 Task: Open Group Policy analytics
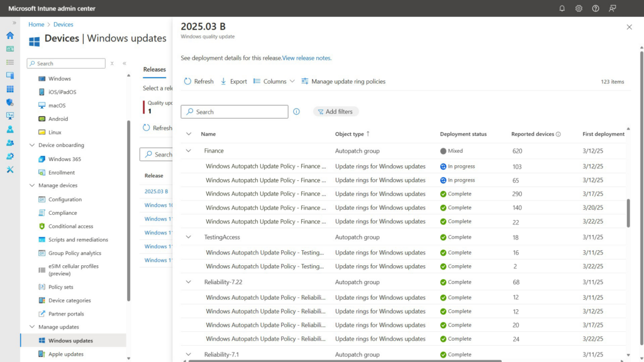[75, 253]
